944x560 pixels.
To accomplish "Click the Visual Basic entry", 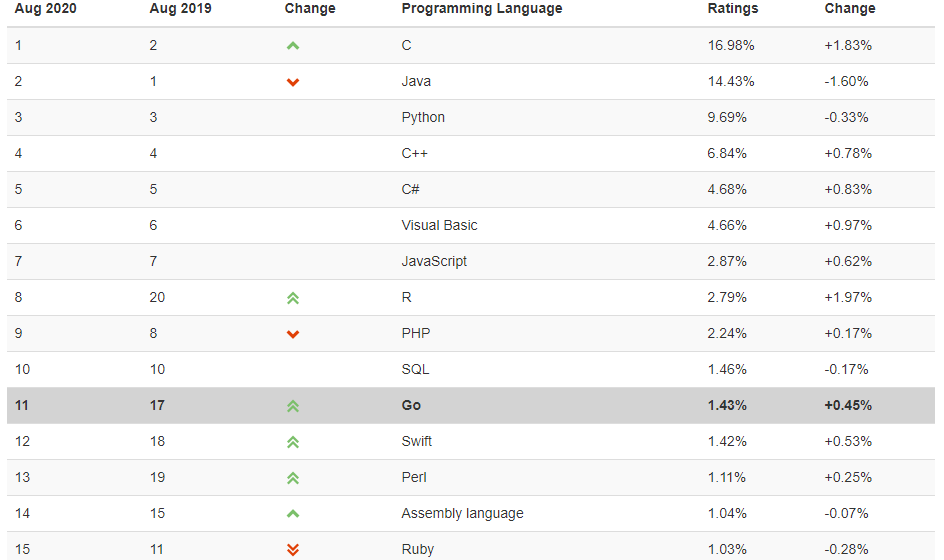I will (x=439, y=225).
